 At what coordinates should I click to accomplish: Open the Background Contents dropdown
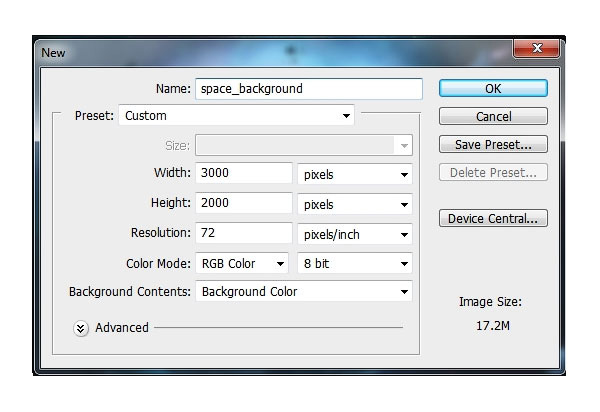tap(304, 292)
